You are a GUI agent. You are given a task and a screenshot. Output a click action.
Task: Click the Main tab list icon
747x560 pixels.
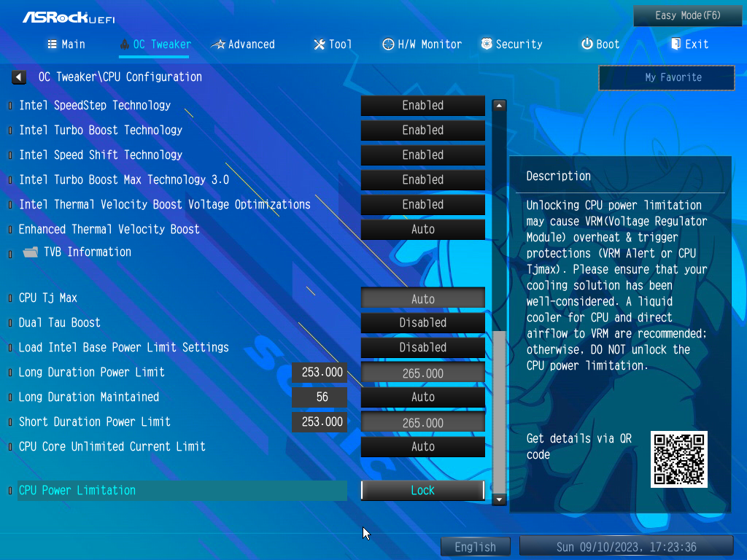52,44
